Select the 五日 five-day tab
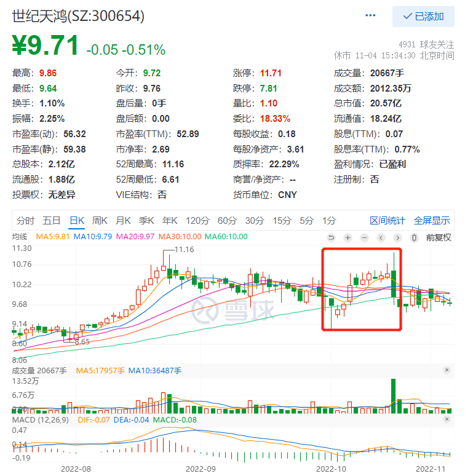This screenshot has height=476, width=473. click(x=51, y=221)
